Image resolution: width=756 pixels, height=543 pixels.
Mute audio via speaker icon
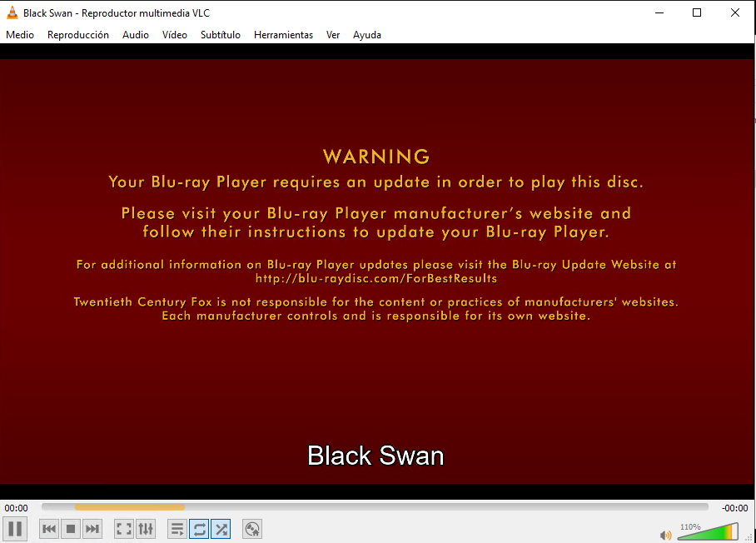coord(666,535)
